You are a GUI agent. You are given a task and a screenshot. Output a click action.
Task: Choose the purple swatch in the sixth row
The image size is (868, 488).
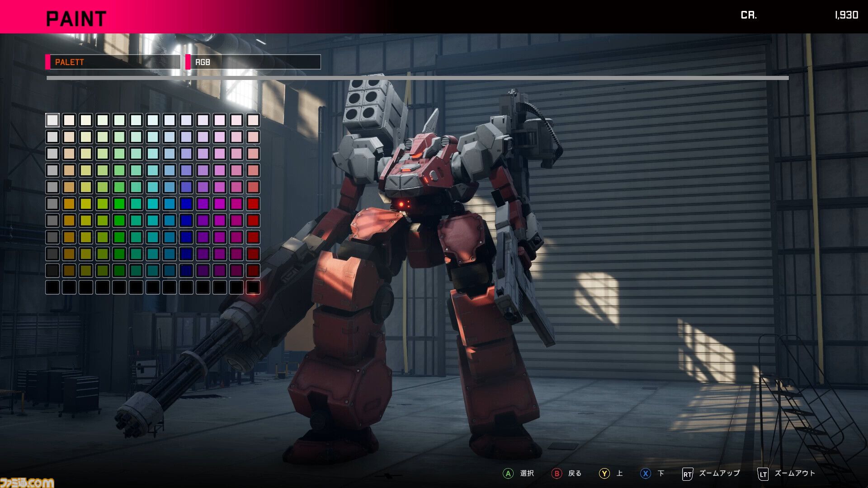pos(203,203)
